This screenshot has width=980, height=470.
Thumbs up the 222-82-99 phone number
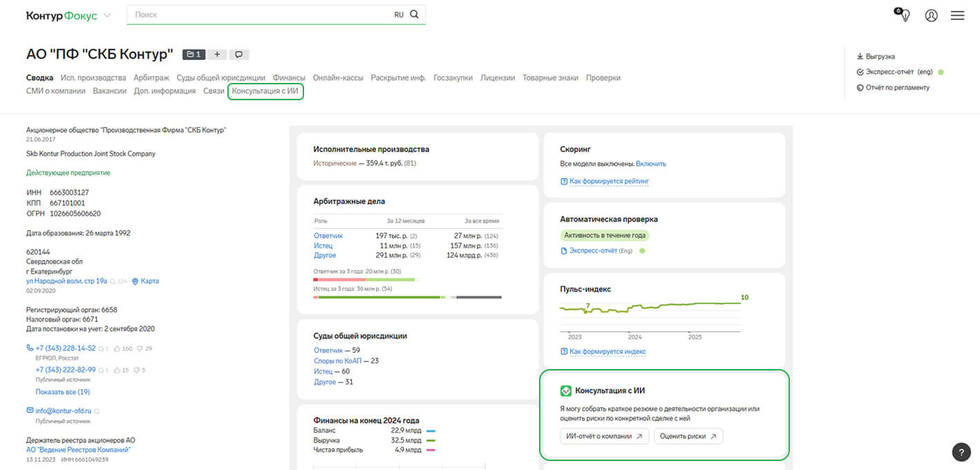click(117, 370)
